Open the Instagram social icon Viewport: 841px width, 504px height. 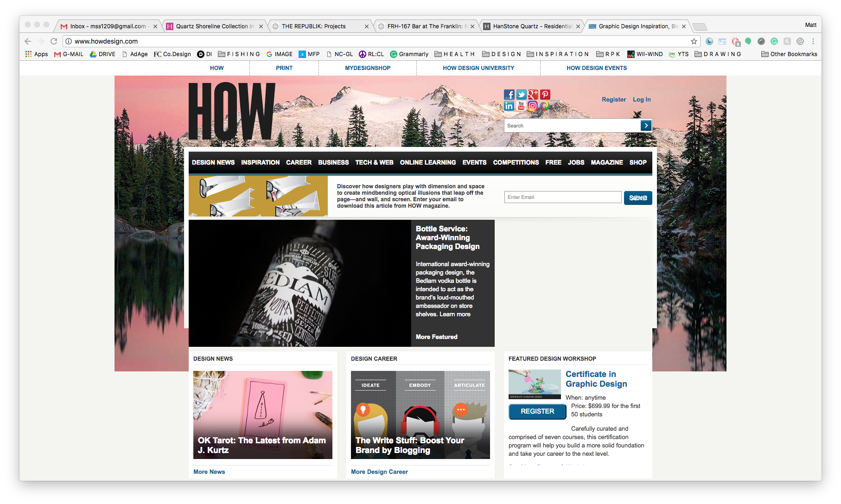pos(533,106)
